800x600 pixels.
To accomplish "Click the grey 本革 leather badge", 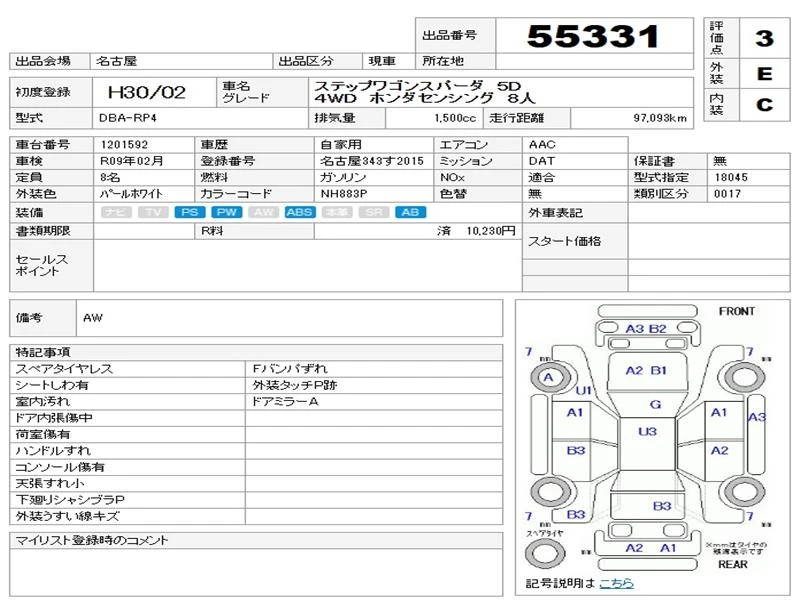I will pos(336,212).
